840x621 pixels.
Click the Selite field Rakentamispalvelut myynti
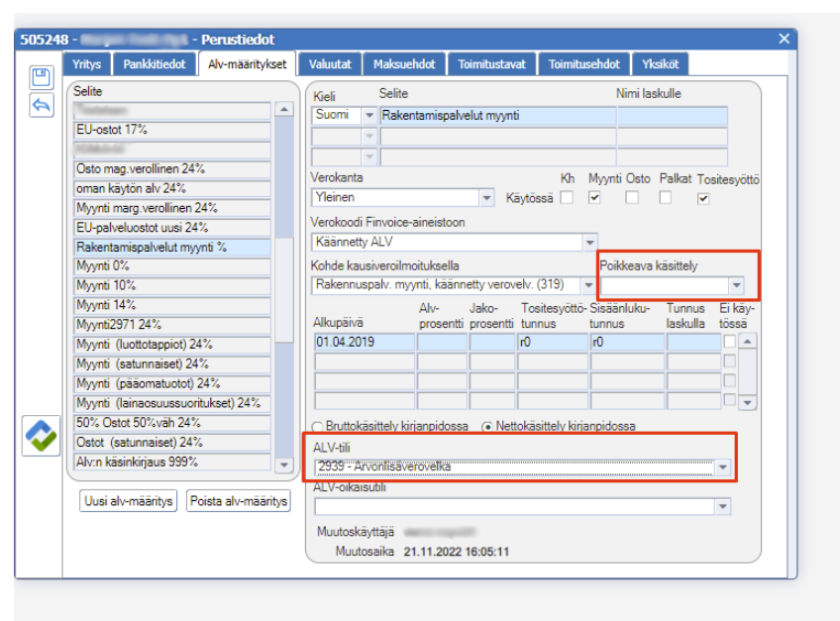pos(497,115)
